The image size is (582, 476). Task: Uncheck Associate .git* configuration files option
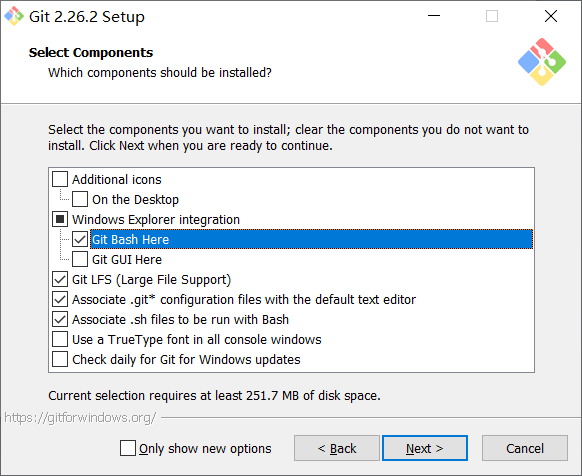point(60,299)
